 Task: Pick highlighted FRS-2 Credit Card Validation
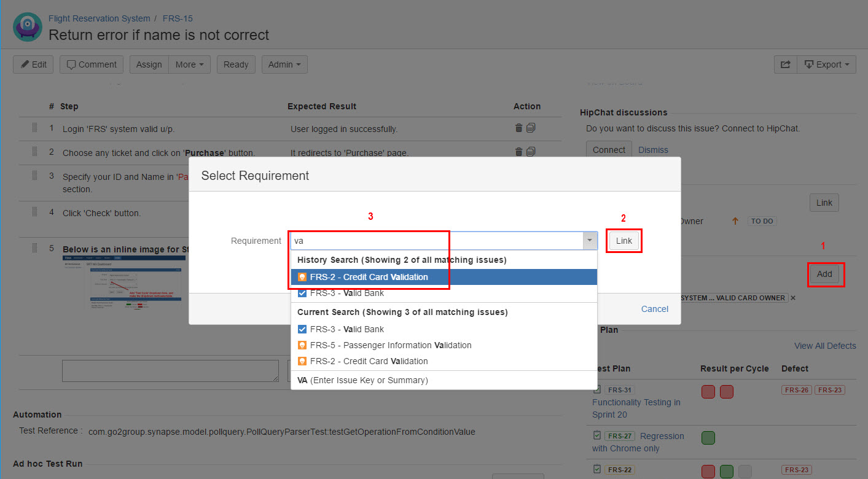369,277
